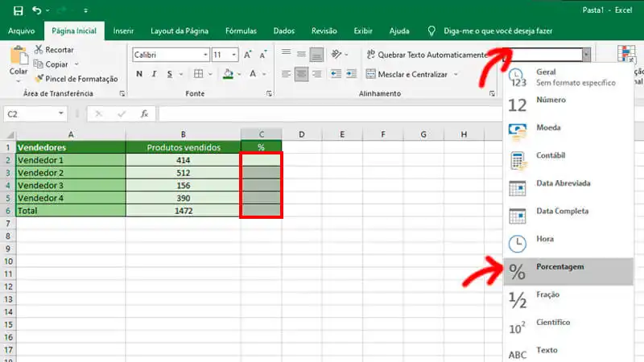Align text to middle vertically

coord(301,54)
